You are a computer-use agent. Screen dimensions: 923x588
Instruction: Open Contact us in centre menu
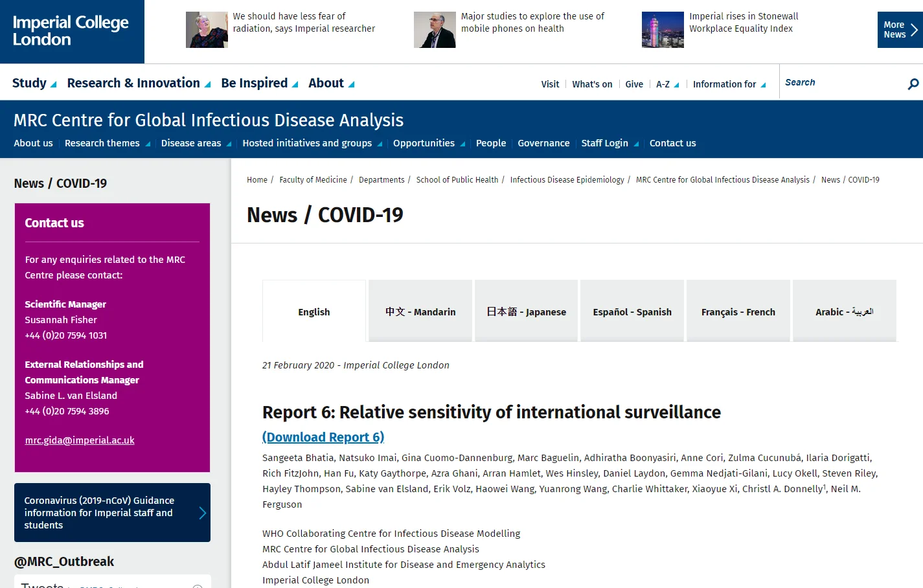tap(672, 143)
